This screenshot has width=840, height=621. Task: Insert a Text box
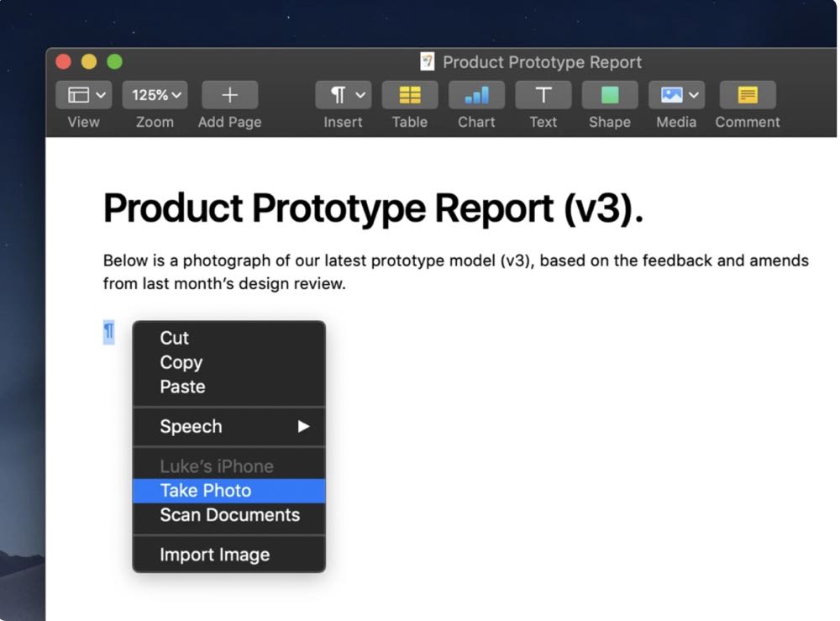(543, 95)
